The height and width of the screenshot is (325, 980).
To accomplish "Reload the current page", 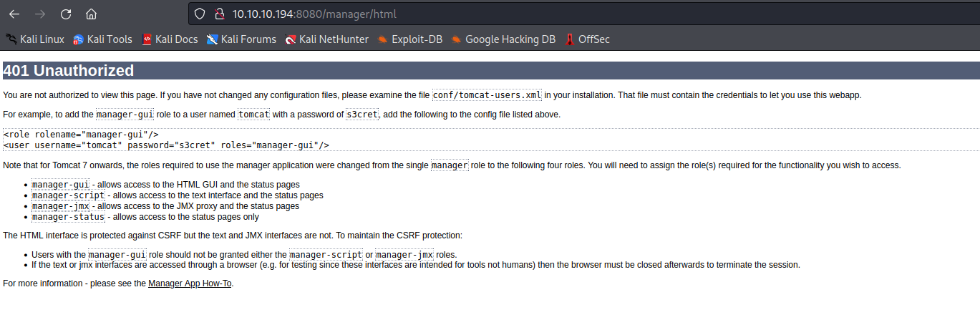I will tap(65, 14).
